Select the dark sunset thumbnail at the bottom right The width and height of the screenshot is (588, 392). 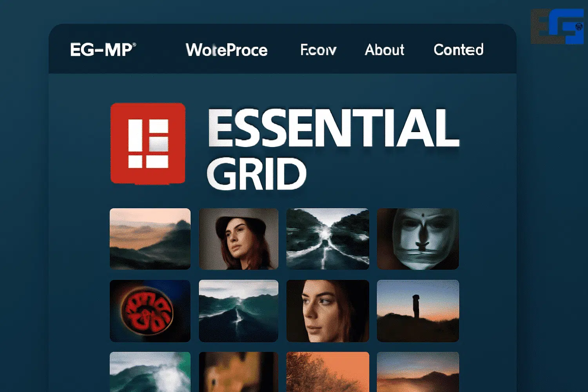(x=417, y=372)
